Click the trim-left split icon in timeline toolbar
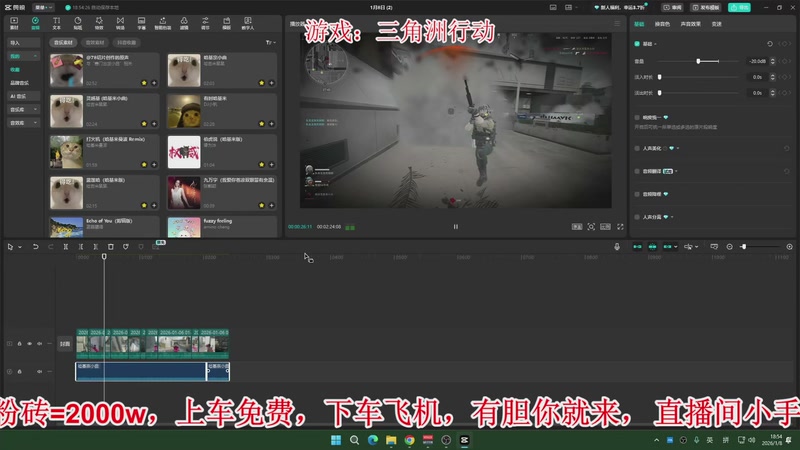 [x=81, y=246]
